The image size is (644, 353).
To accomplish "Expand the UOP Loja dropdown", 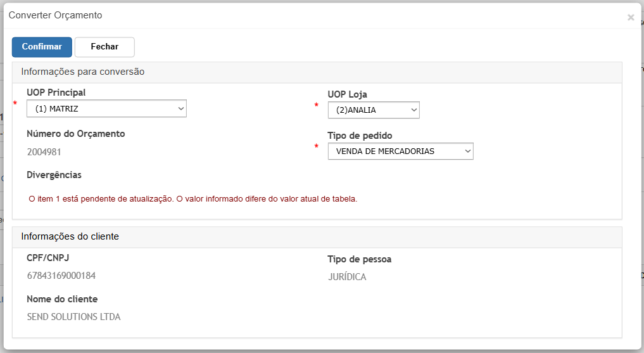I will click(x=374, y=110).
